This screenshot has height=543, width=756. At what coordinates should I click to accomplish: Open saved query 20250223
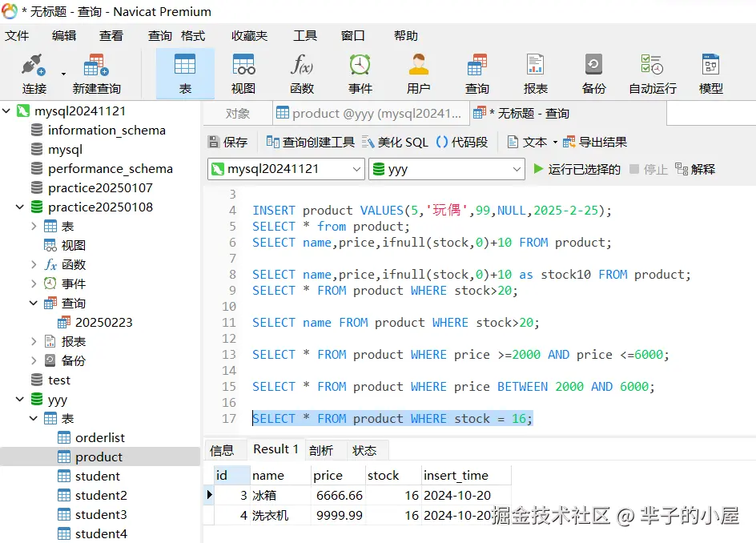(x=103, y=323)
